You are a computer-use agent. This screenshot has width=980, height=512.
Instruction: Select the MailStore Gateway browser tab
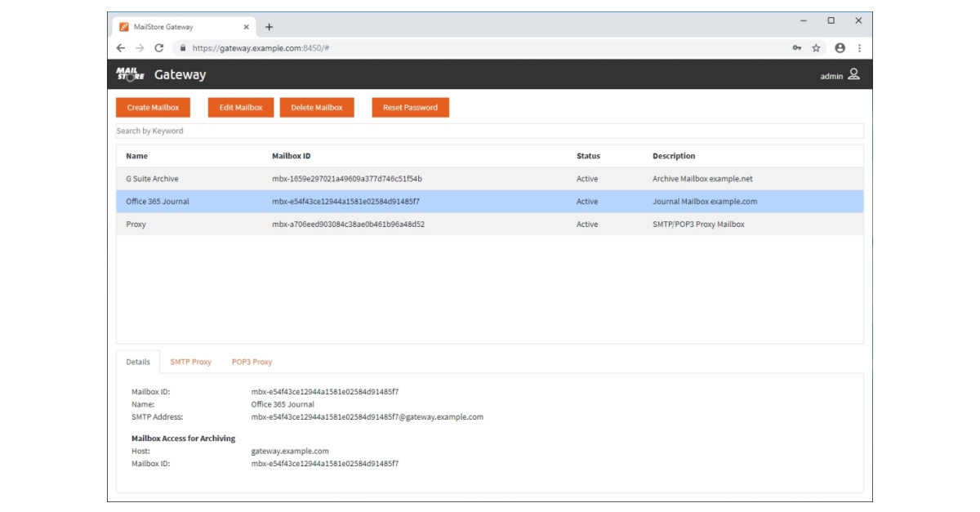pyautogui.click(x=185, y=27)
